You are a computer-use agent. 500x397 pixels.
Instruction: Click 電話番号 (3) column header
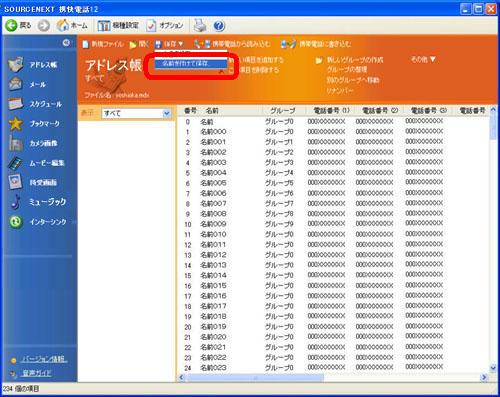pyautogui.click(x=429, y=110)
